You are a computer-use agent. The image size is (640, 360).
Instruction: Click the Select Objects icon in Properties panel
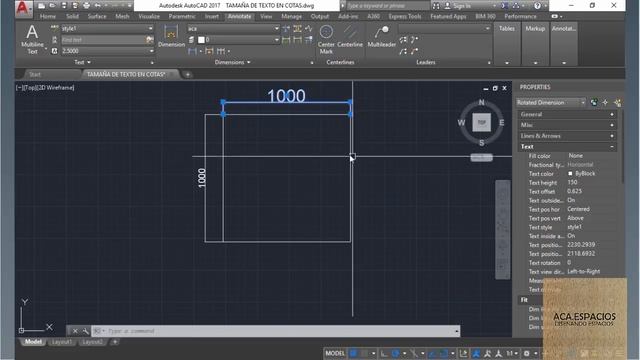point(605,102)
